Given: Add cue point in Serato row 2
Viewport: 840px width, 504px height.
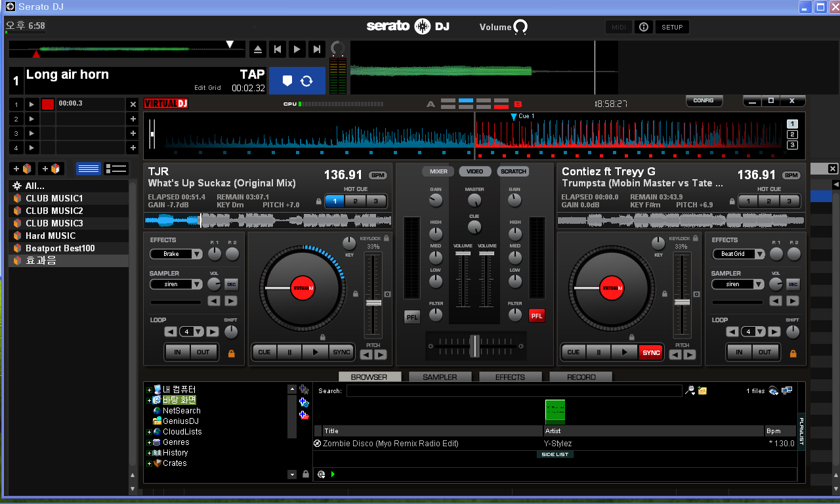Looking at the screenshot, I should [133, 119].
